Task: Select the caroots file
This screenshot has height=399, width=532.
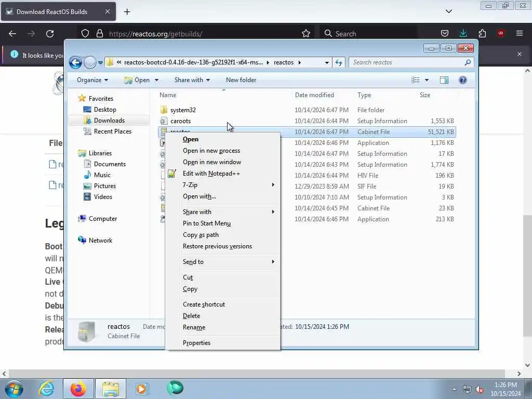Action: (x=307, y=121)
